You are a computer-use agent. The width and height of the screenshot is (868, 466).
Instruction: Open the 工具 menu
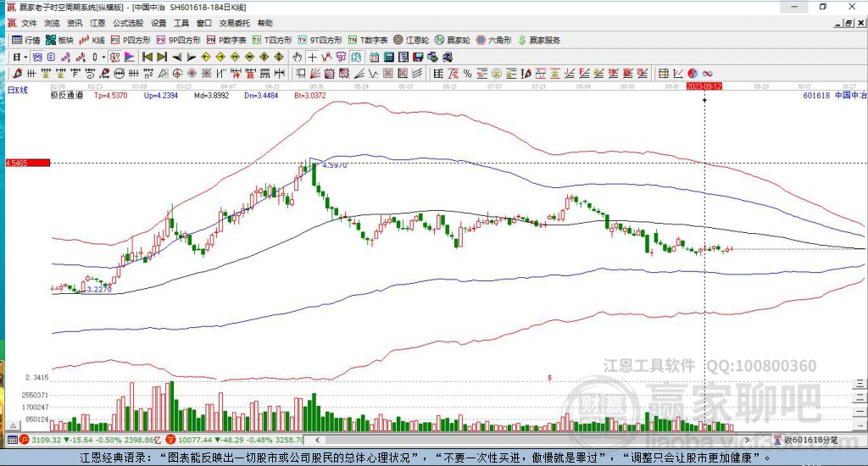[x=181, y=23]
